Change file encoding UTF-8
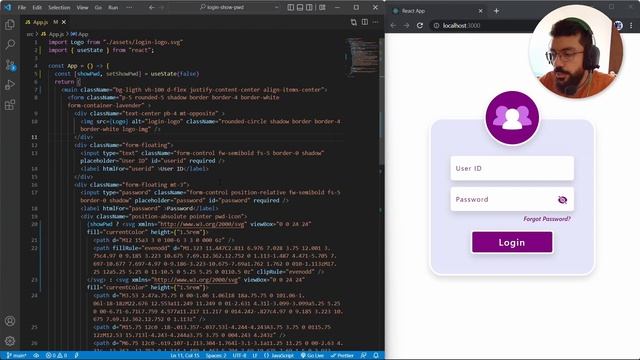 (x=239, y=356)
